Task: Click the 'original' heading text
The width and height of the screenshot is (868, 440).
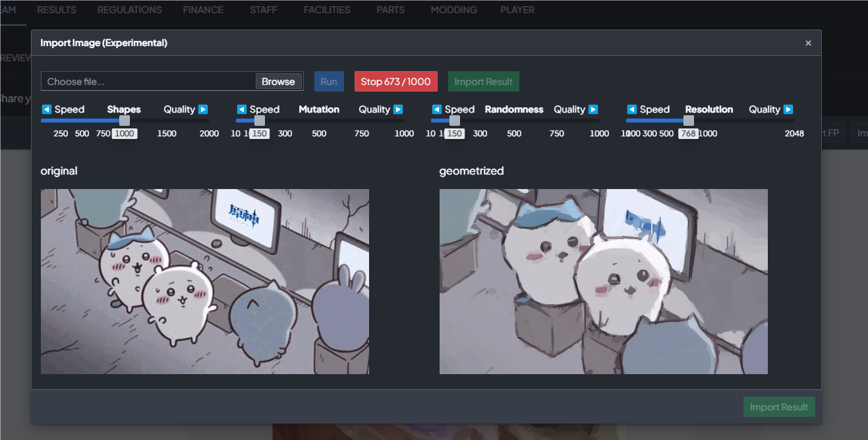Action: coord(59,171)
